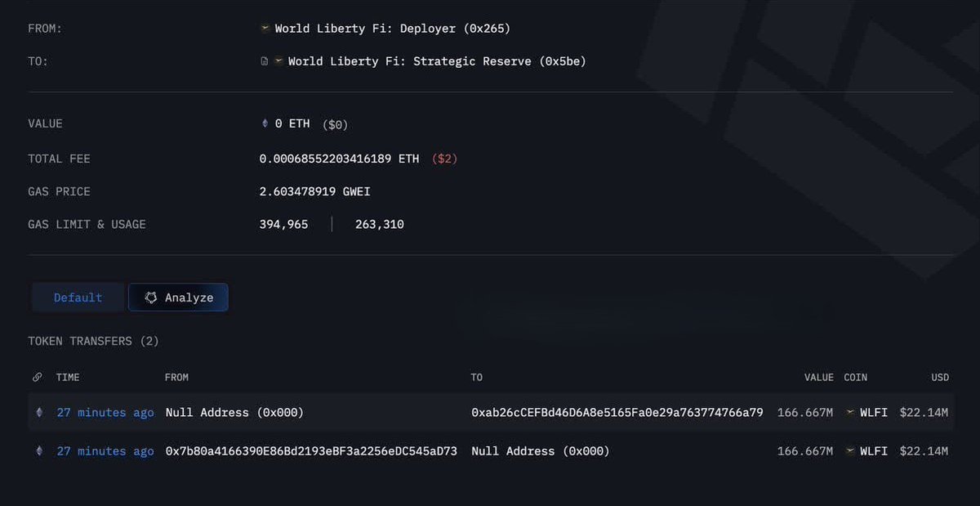
Task: Click Ethereum icon in Null Address sender row
Action: tap(38, 413)
